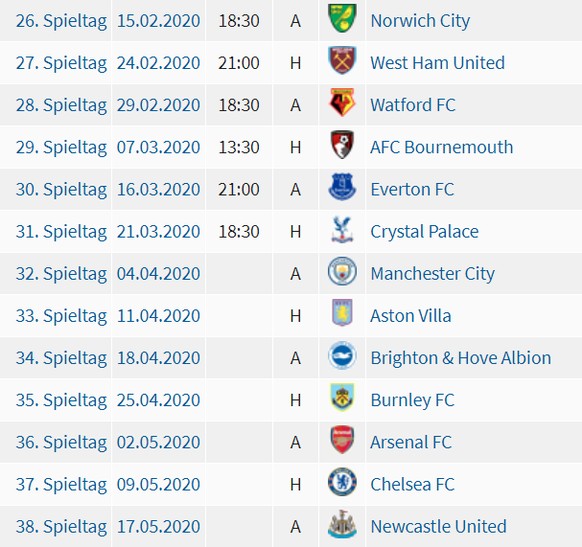The image size is (582, 547).
Task: Open the date link 24.02.2020
Action: [x=158, y=63]
